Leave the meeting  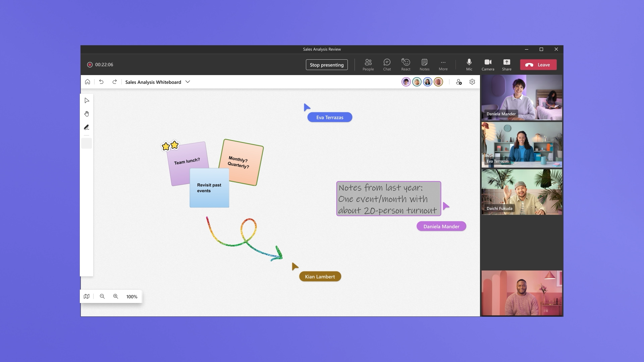click(x=538, y=65)
